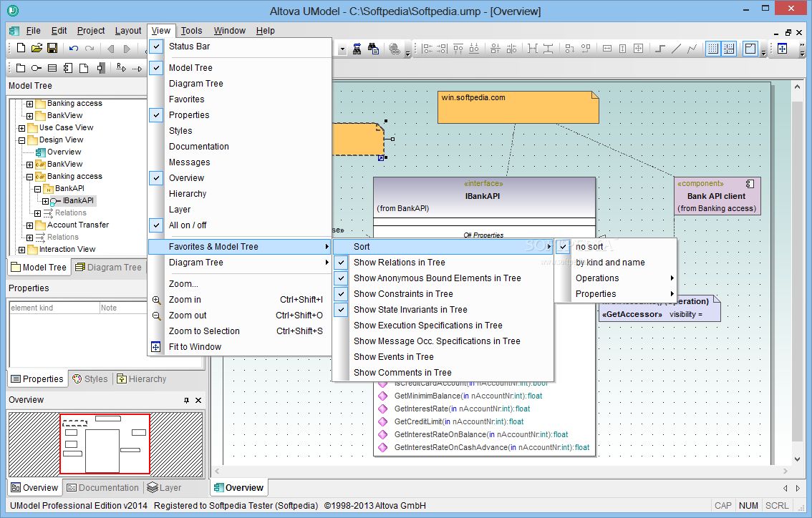Screen dimensions: 812x518
Task: Select the Package folder tool icon
Action: 21,68
